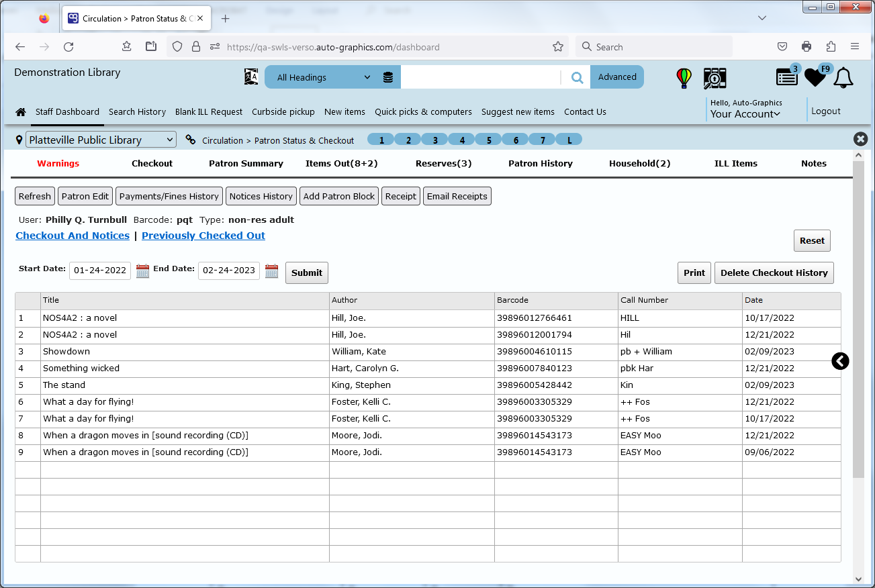Click the Advanced search button

tap(617, 77)
